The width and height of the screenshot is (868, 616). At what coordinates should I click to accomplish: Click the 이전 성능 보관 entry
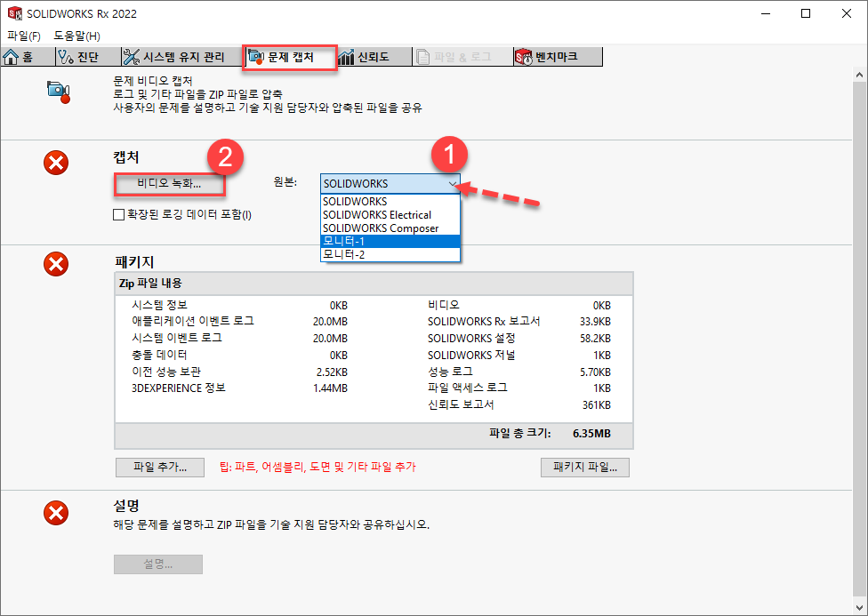(166, 372)
